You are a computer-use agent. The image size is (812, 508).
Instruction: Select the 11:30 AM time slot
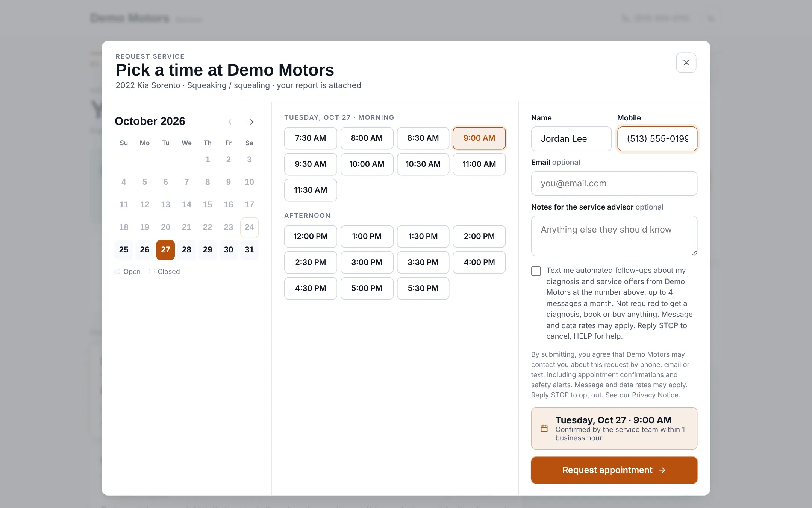click(x=311, y=190)
